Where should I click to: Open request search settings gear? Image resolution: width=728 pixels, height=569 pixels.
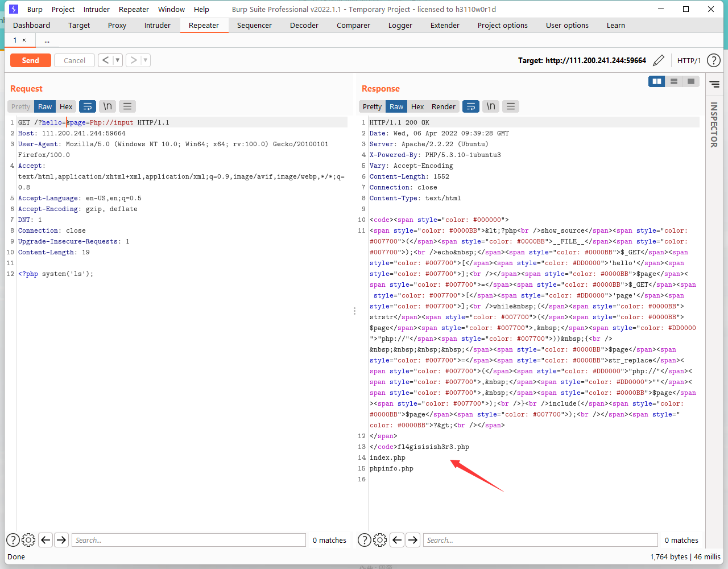(x=28, y=540)
